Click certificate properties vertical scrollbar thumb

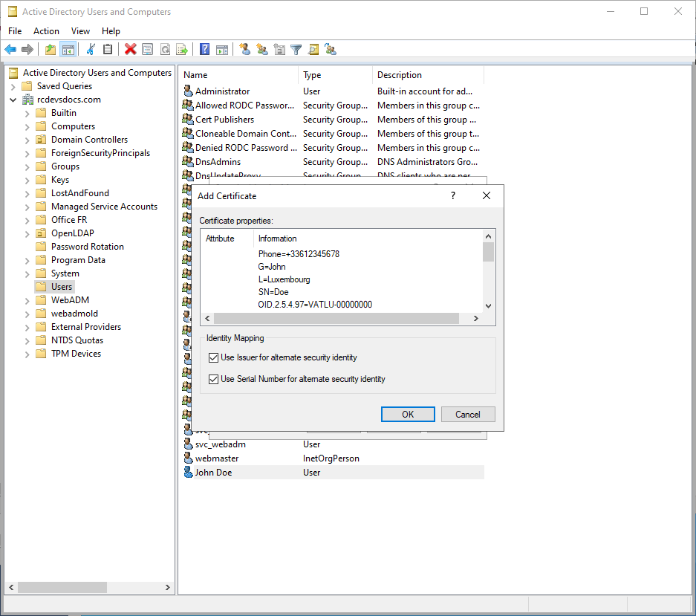pyautogui.click(x=488, y=252)
